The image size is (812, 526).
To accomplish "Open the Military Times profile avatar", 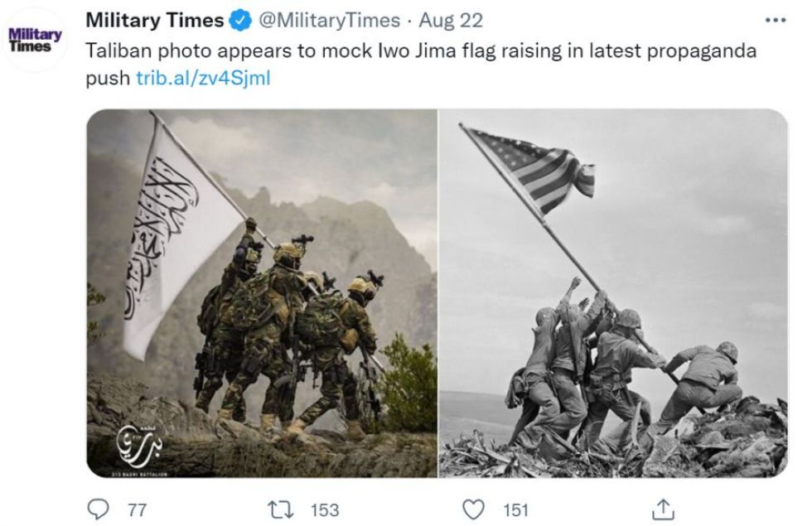I will click(x=35, y=40).
